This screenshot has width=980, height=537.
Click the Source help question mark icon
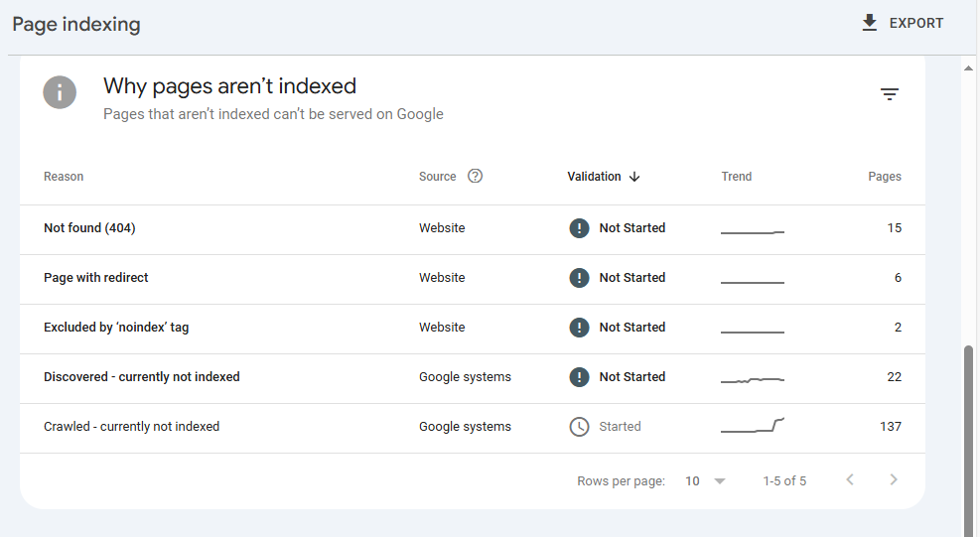[475, 177]
